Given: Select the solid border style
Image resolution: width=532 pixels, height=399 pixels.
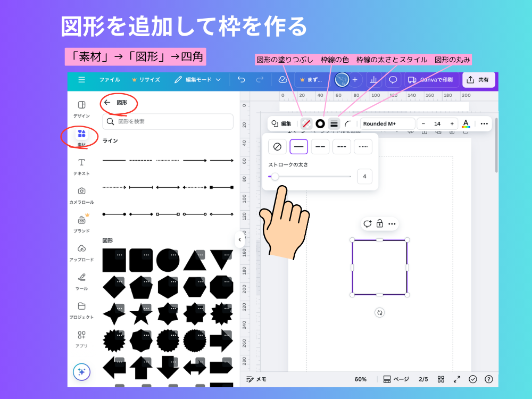Looking at the screenshot, I should point(298,146).
